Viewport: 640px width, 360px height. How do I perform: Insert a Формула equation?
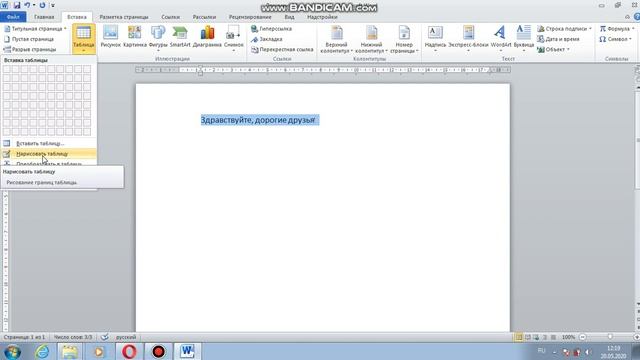(x=617, y=29)
